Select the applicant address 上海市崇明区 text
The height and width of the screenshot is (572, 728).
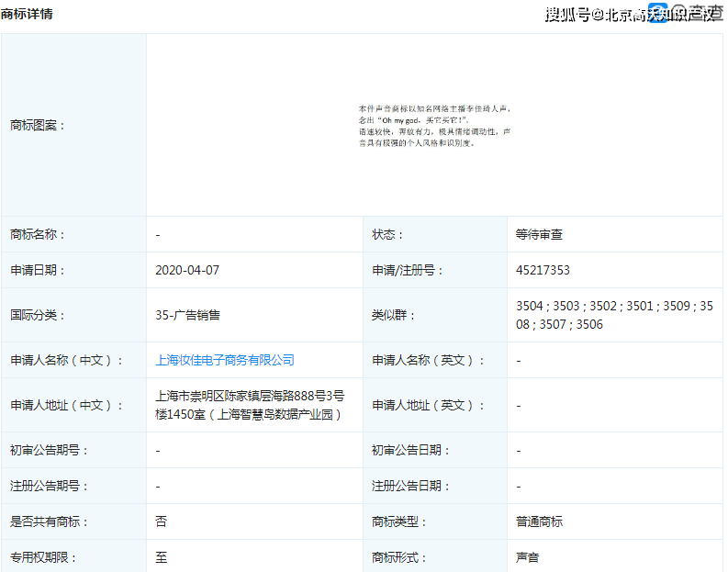[250, 405]
